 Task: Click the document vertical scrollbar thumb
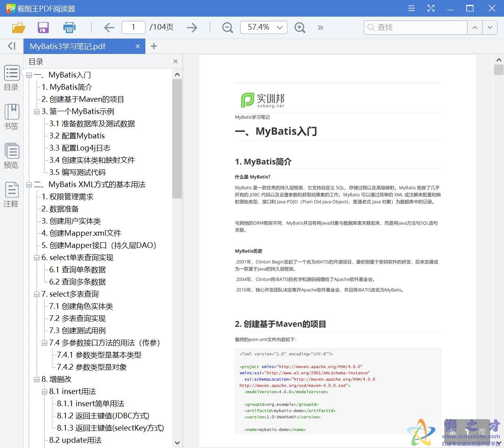pyautogui.click(x=499, y=69)
